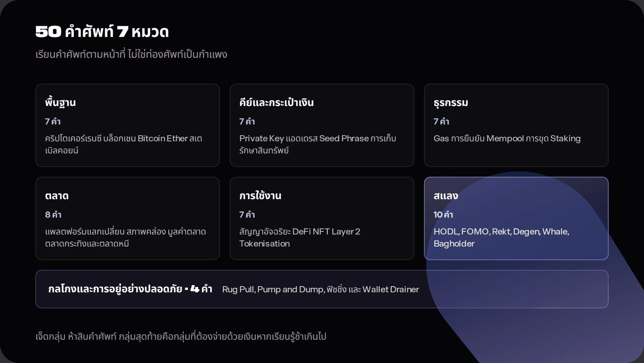Select "7 คำ" under the คีย์และกระเป๋าเงิน heading
Viewport: 644px width, 363px height.
pos(247,121)
